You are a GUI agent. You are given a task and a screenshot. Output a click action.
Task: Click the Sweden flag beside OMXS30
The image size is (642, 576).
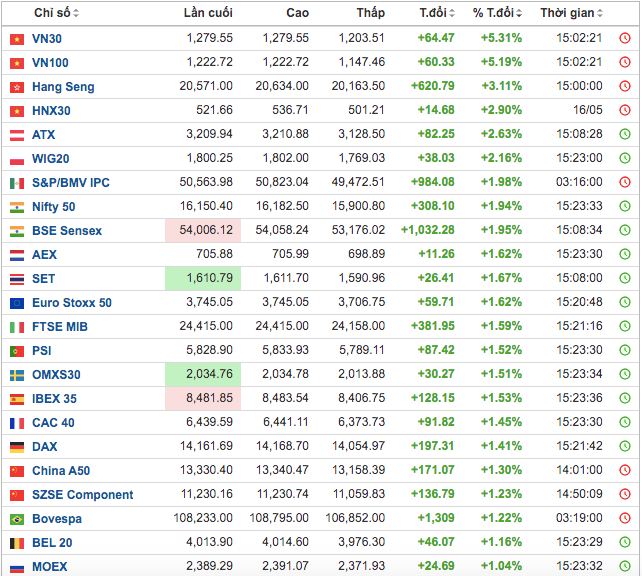pos(16,375)
